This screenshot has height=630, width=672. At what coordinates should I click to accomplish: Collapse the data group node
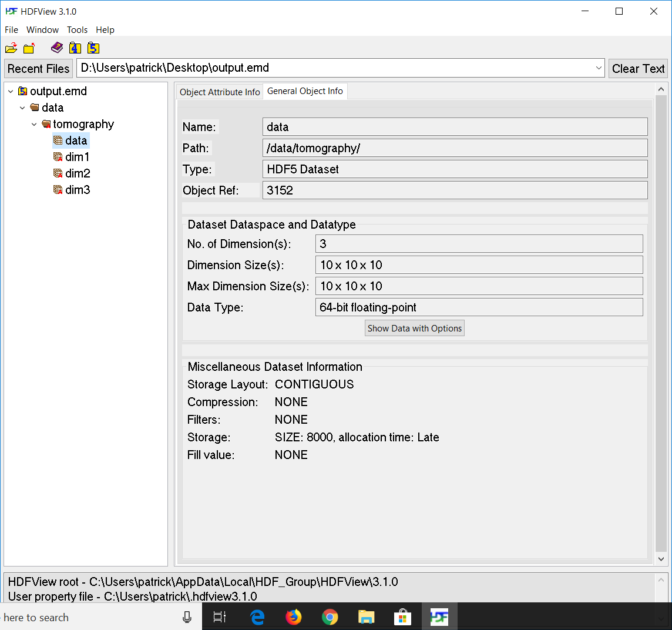coord(22,108)
